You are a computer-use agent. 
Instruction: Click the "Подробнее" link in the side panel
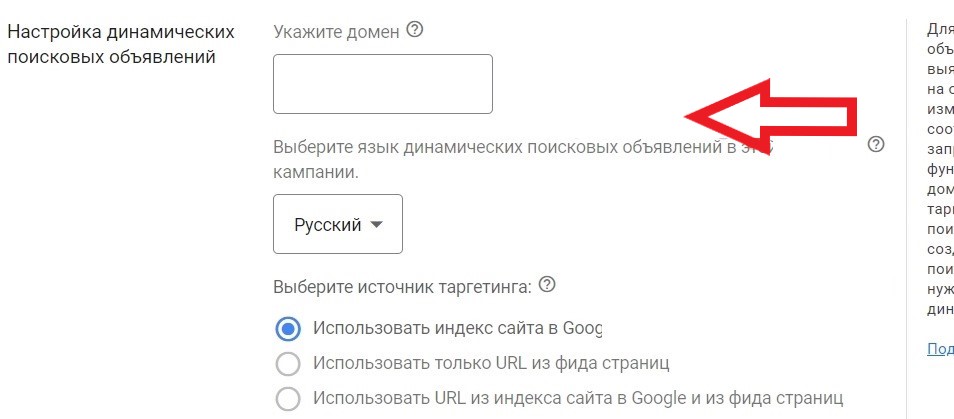click(940, 348)
